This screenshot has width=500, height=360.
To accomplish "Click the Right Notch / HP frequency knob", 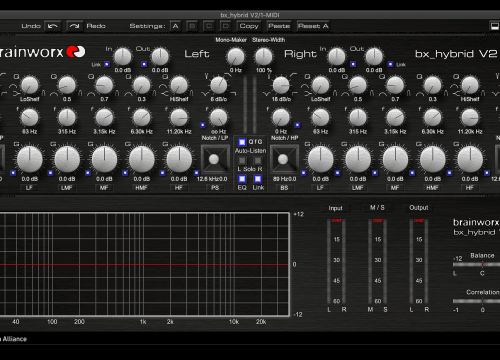I will click(x=281, y=118).
